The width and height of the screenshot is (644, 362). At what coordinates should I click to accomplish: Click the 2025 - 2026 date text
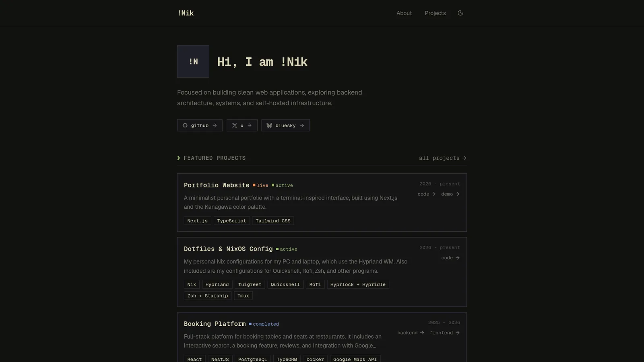pyautogui.click(x=444, y=323)
